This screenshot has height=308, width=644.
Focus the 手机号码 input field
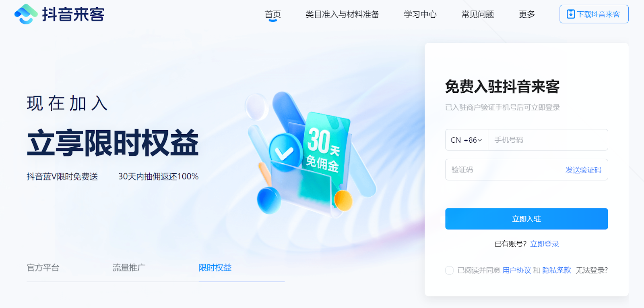tap(548, 140)
